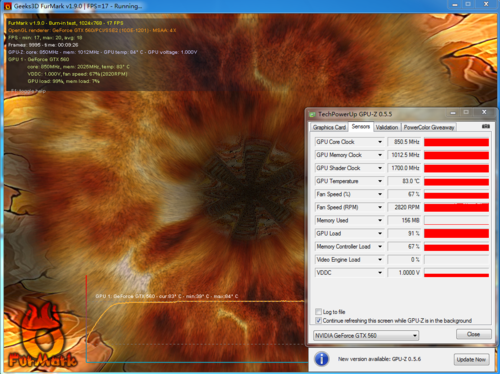
Task: Open the Validation tab
Action: 387,127
